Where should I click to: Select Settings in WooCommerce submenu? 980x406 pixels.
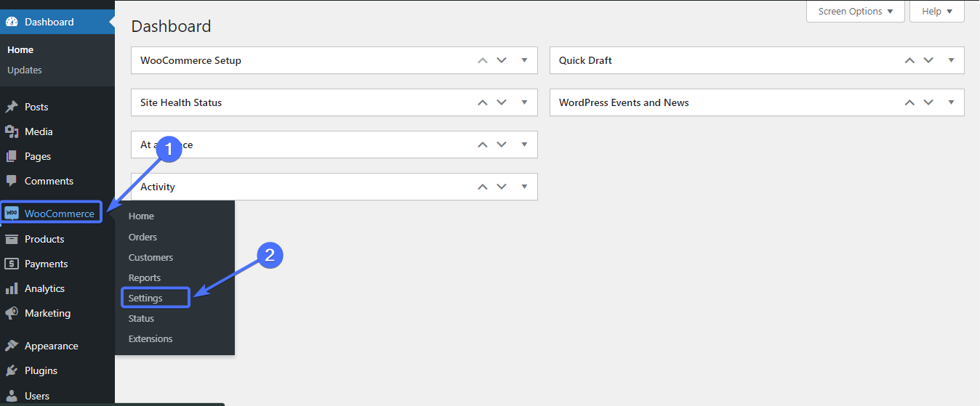tap(145, 298)
